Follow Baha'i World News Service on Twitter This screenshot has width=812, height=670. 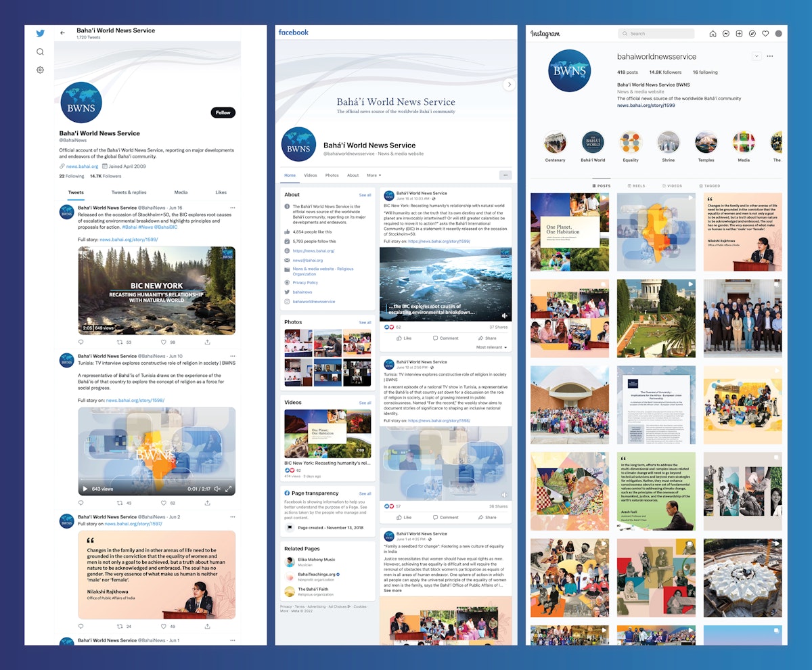[223, 112]
